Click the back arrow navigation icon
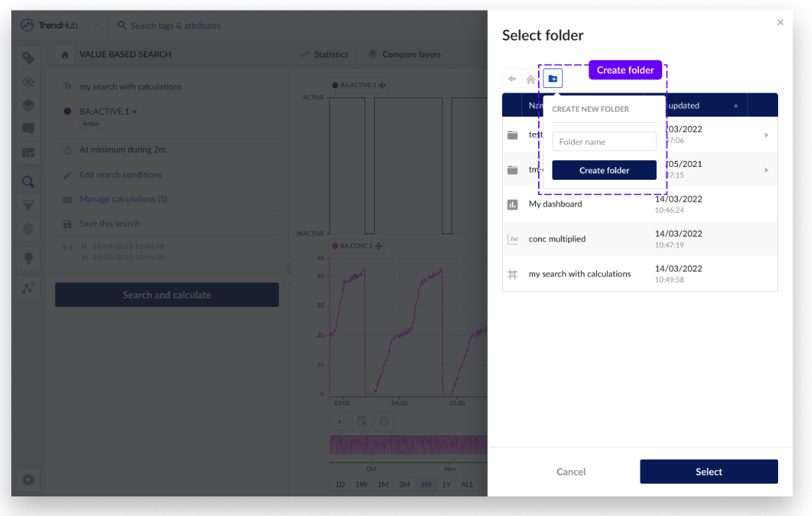The image size is (812, 516). [x=512, y=79]
